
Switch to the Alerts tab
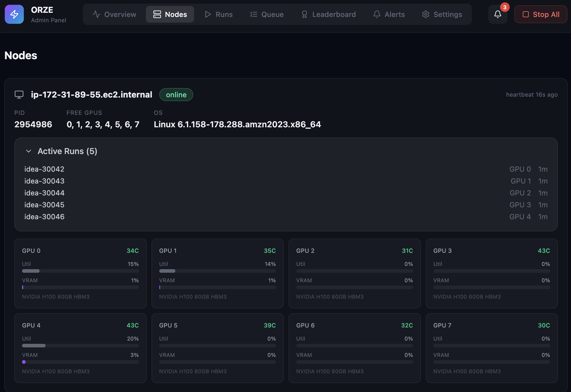(x=389, y=14)
